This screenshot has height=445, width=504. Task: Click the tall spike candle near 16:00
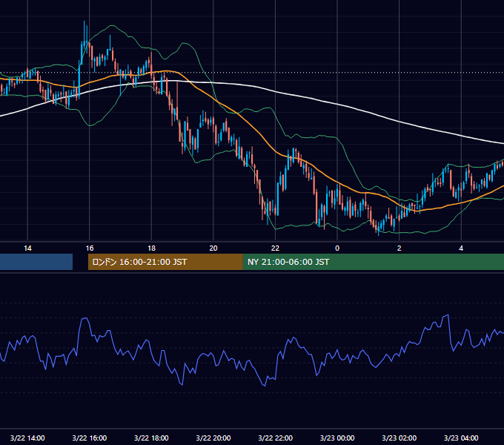[x=84, y=42]
